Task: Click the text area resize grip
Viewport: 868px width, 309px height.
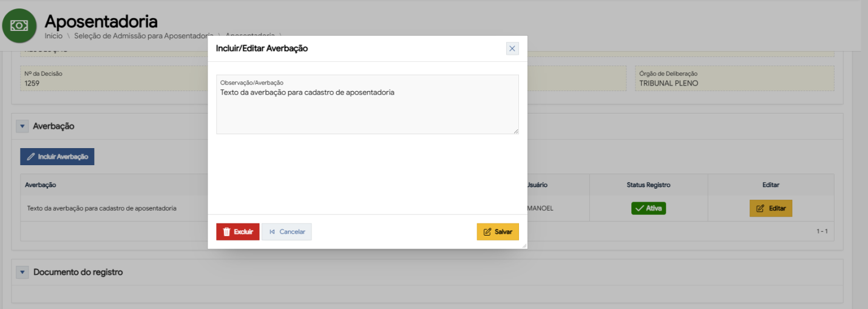Action: [516, 131]
